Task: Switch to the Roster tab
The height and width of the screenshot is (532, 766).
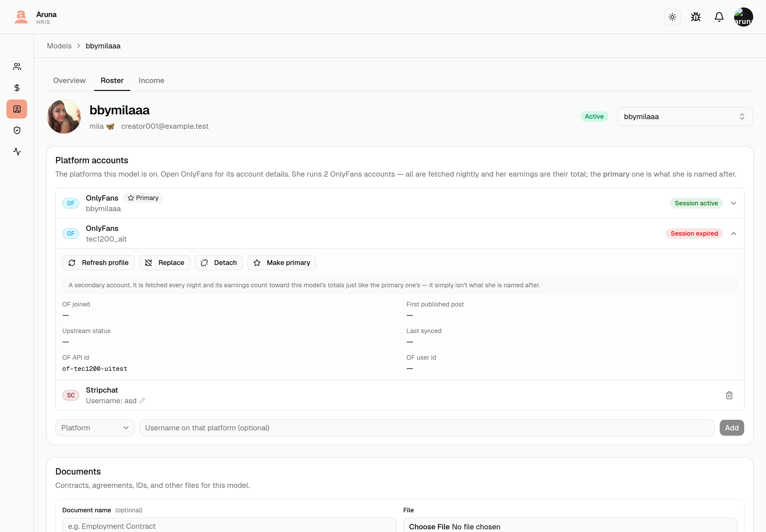Action: (112, 81)
